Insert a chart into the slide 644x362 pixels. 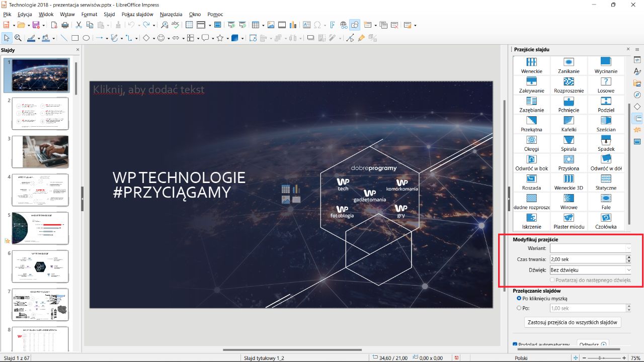(293, 24)
